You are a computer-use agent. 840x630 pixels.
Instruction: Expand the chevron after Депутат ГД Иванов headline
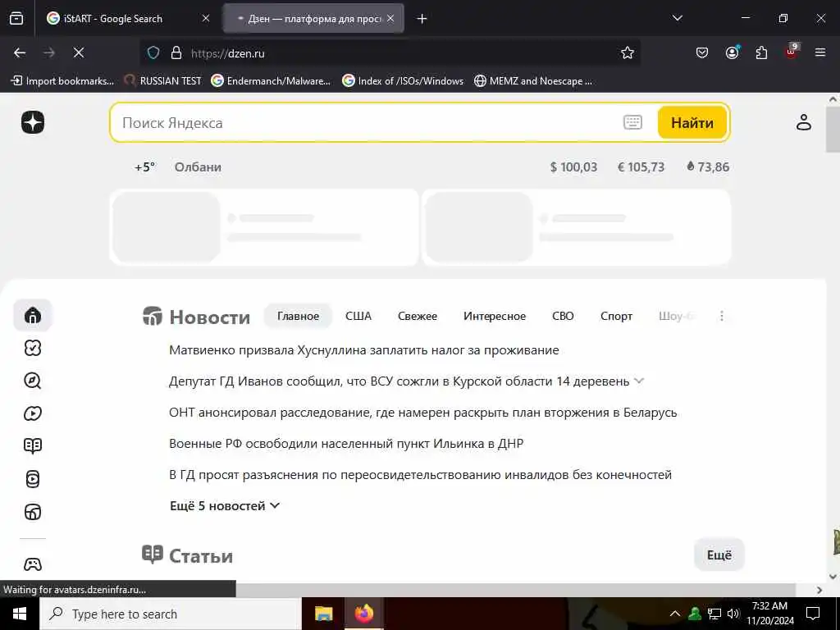pos(638,381)
